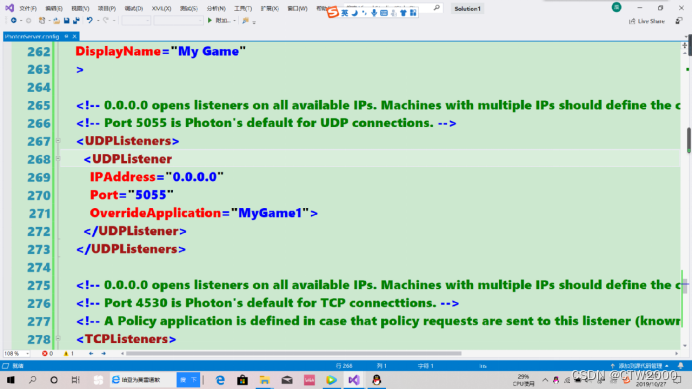Screen dimensions: 693x390
Task: Collapse the UDPListener element at line 268
Action: [58, 159]
